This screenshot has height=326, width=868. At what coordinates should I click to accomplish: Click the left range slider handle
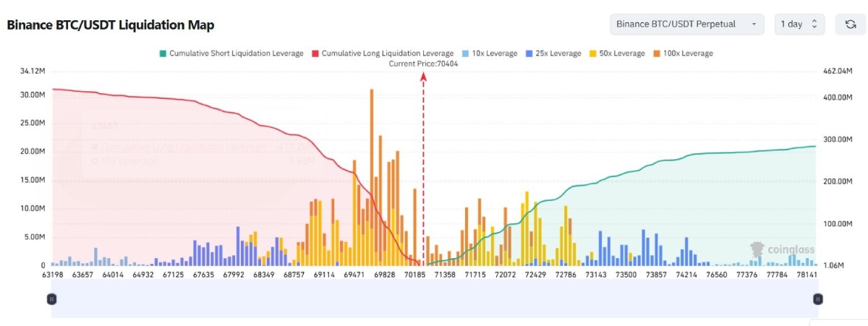[x=51, y=298]
